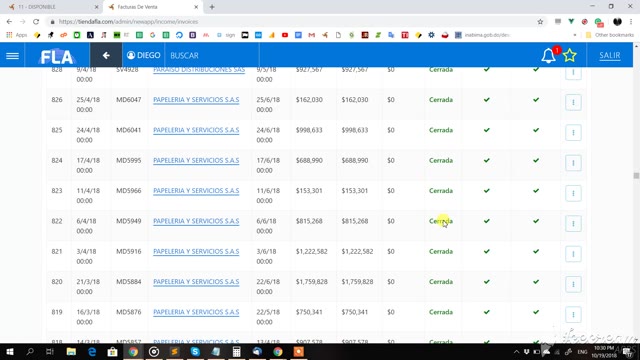
Task: Click the BUSCAR search field
Action: [212, 55]
